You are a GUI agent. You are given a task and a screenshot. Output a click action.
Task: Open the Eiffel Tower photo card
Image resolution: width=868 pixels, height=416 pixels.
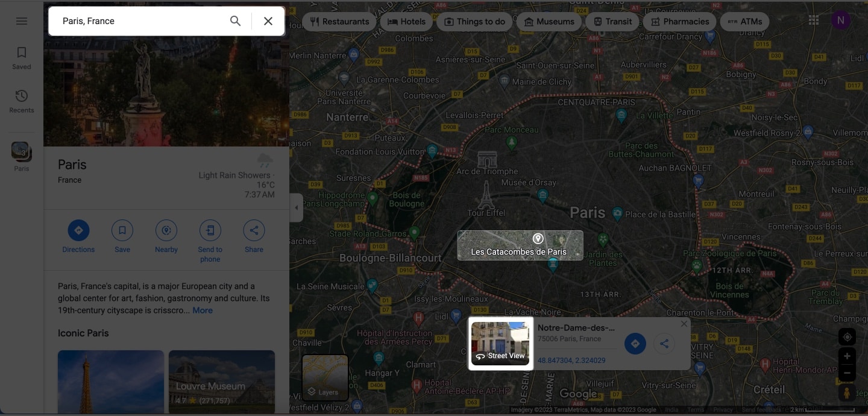pos(111,382)
